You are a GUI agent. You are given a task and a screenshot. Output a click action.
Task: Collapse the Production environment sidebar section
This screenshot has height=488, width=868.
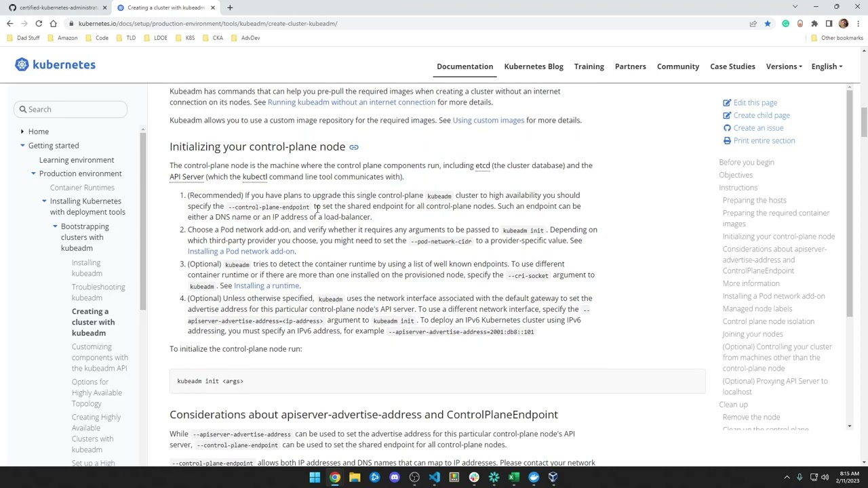[x=33, y=174]
